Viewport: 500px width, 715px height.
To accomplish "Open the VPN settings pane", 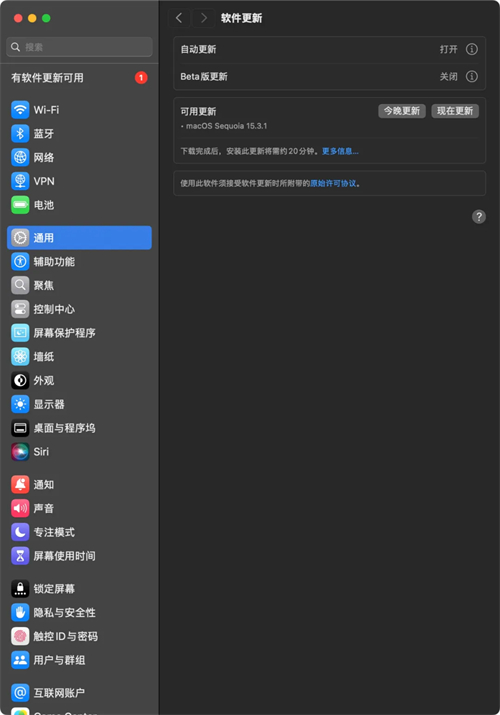I will pyautogui.click(x=79, y=181).
